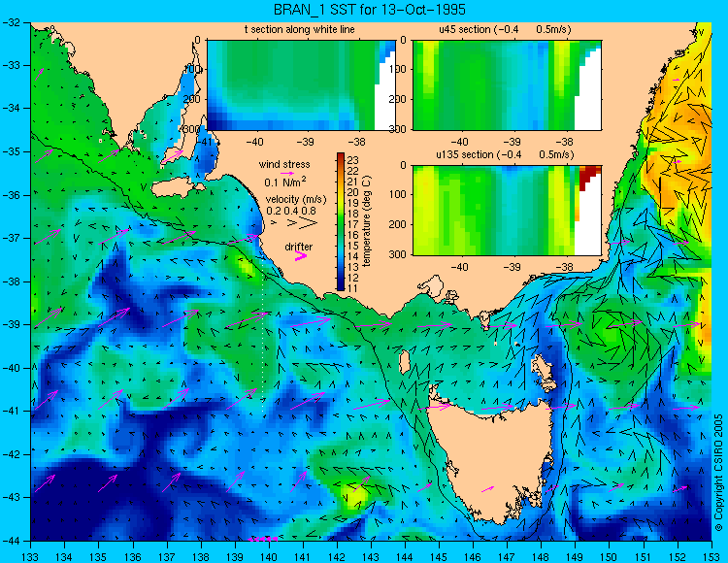Click the '© Copyright CSIRO 2005' text

click(718, 473)
